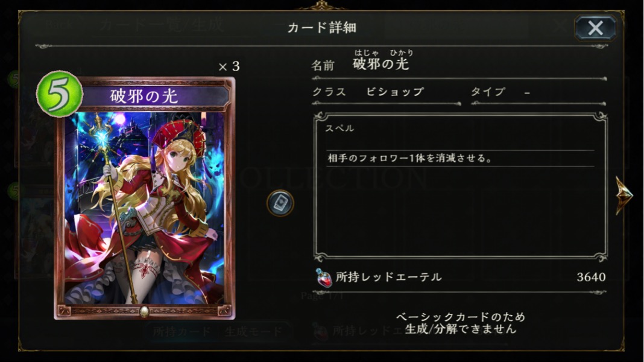This screenshot has width=644, height=362.
Task: Click the ビショップ class value
Action: coord(395,91)
